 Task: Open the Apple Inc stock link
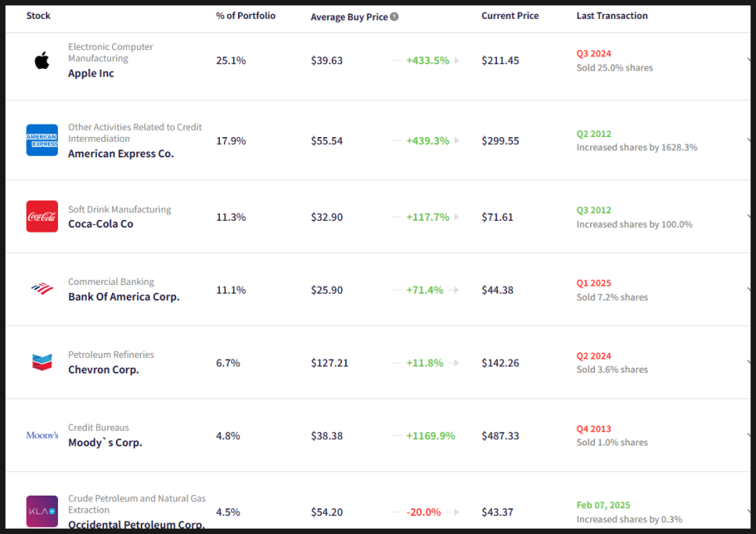click(91, 74)
